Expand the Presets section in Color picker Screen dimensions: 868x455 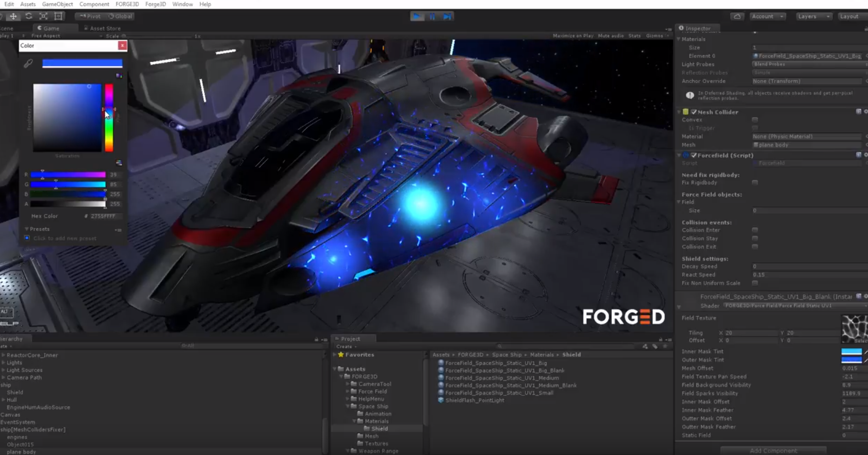tap(27, 229)
